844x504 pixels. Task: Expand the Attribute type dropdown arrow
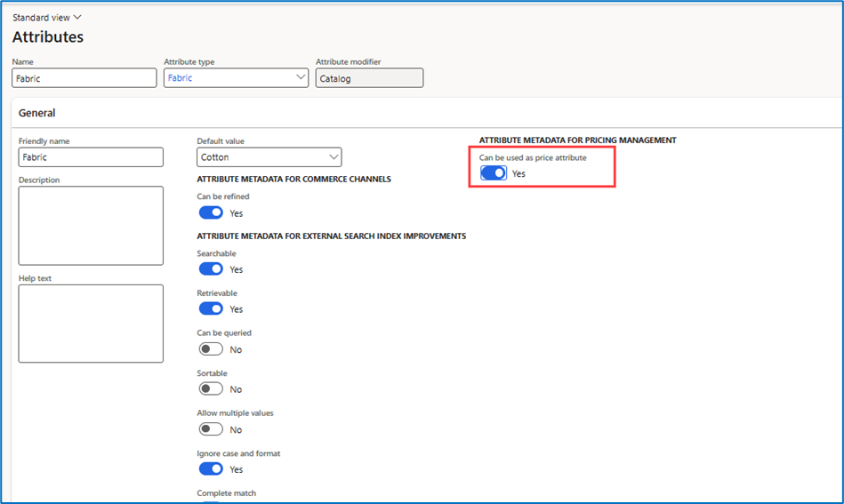(x=300, y=78)
